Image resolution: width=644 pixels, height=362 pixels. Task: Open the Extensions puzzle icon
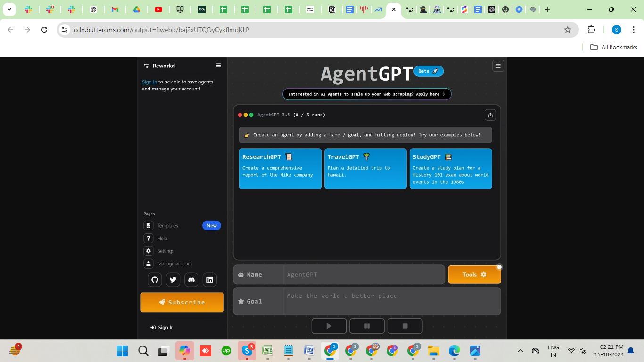click(592, 30)
